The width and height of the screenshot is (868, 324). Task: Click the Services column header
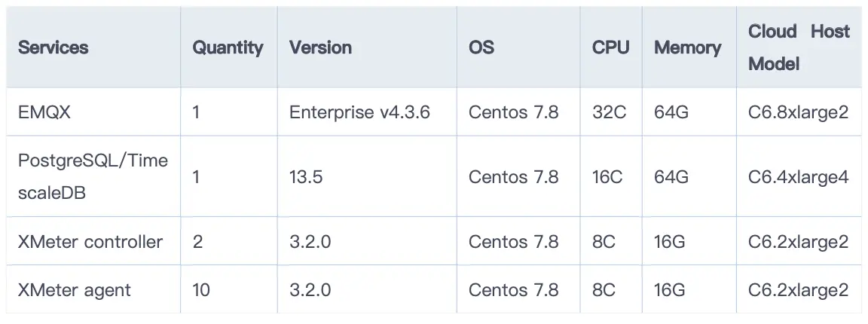tap(53, 47)
